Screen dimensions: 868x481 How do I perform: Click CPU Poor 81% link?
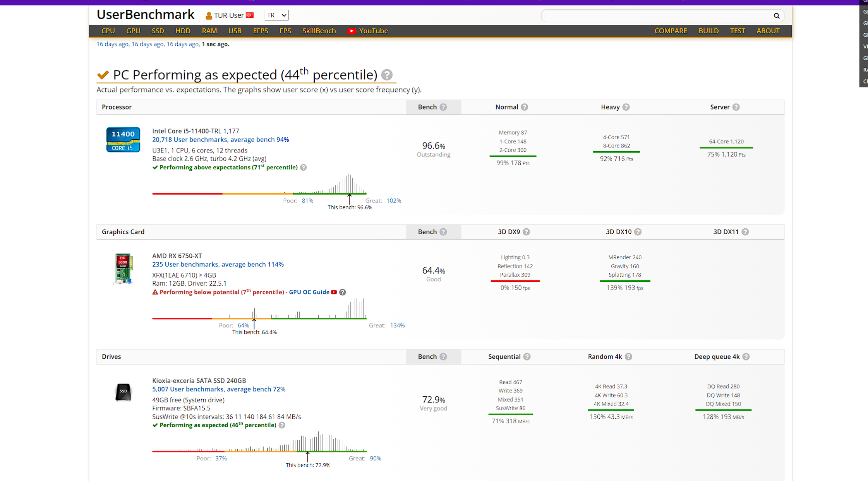307,201
